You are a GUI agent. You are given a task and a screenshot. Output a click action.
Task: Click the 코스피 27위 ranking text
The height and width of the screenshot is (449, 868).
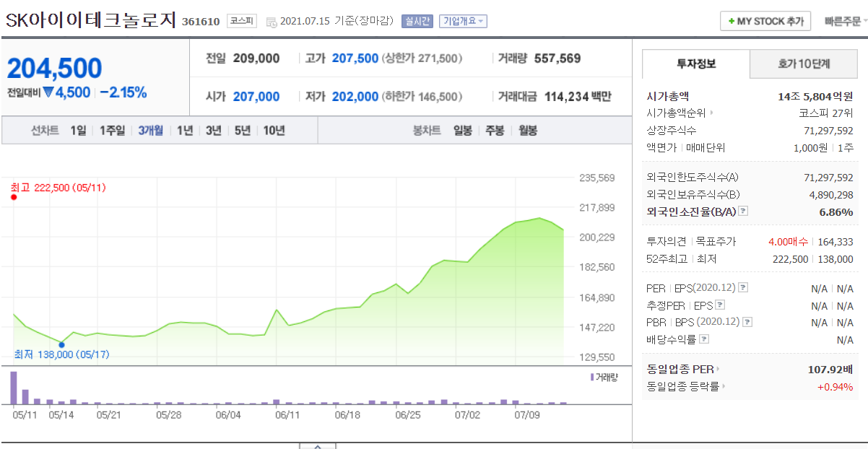[x=826, y=113]
